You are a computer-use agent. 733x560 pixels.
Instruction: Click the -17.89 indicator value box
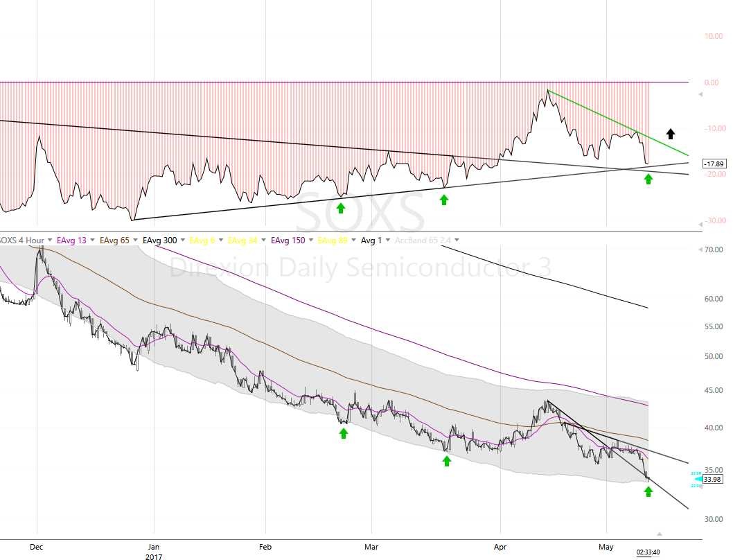[714, 164]
